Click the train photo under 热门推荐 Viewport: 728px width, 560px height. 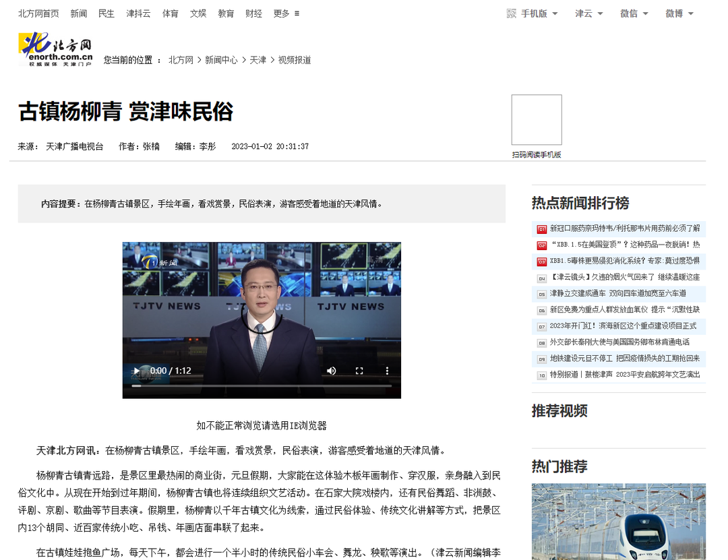(x=618, y=521)
